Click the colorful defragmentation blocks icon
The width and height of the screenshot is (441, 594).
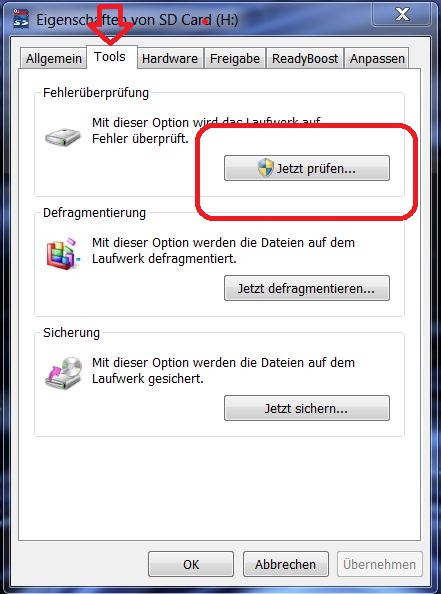coord(63,253)
